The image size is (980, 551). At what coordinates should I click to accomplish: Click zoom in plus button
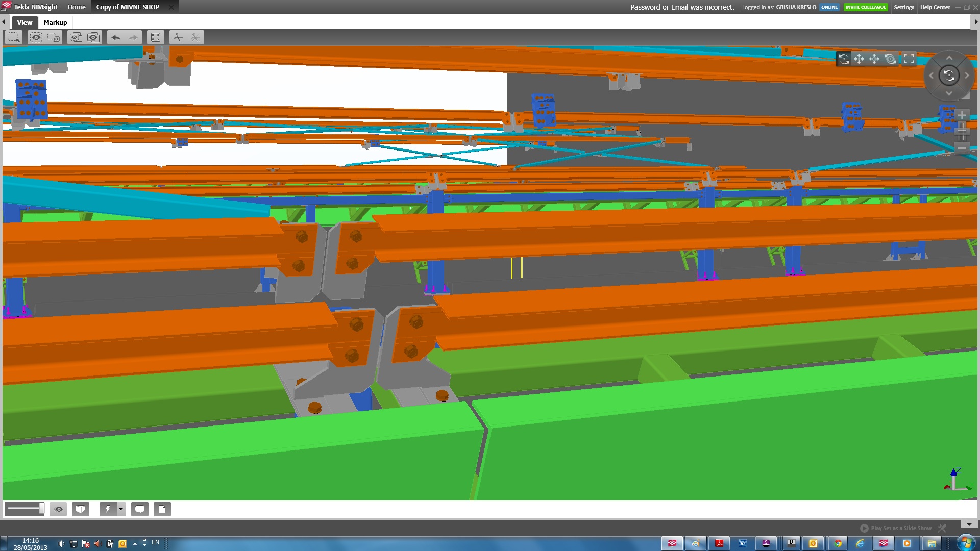tap(962, 115)
